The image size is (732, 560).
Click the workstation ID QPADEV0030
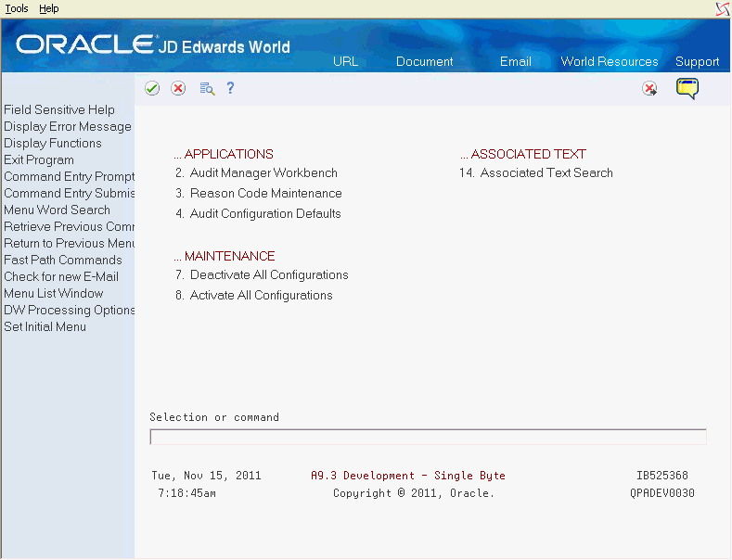(662, 493)
